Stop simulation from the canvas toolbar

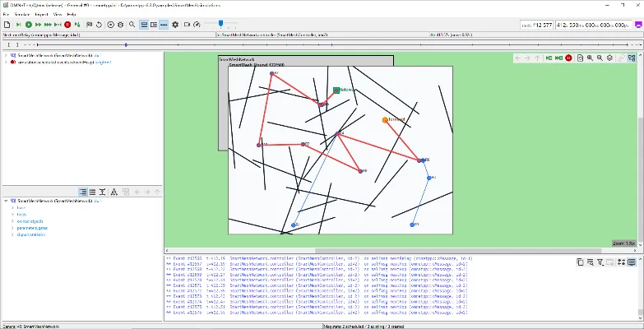click(x=569, y=58)
